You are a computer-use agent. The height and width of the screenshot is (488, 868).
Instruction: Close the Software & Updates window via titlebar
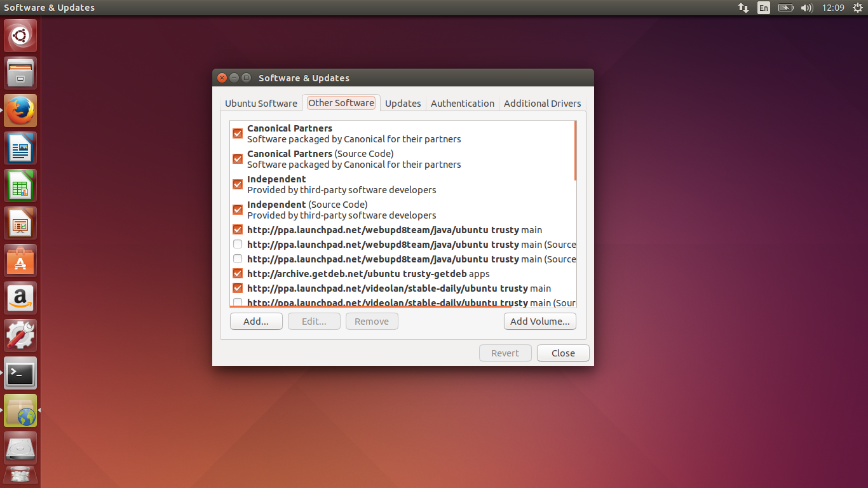(222, 78)
